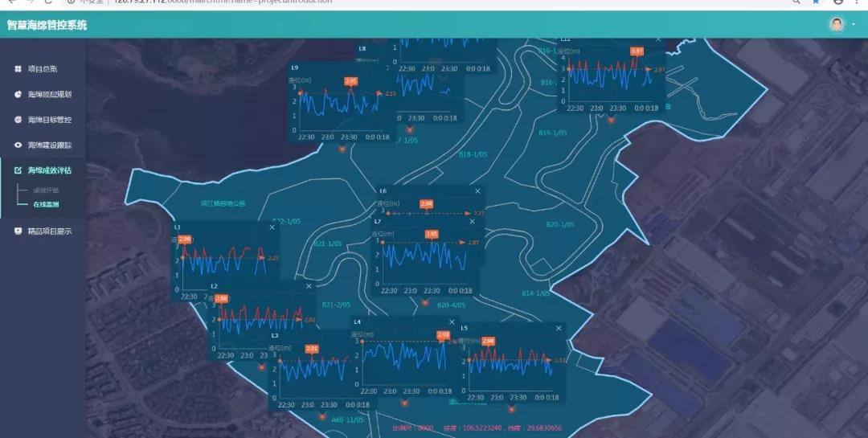Close the L7 water level chart
868x438 pixels.
click(x=473, y=222)
